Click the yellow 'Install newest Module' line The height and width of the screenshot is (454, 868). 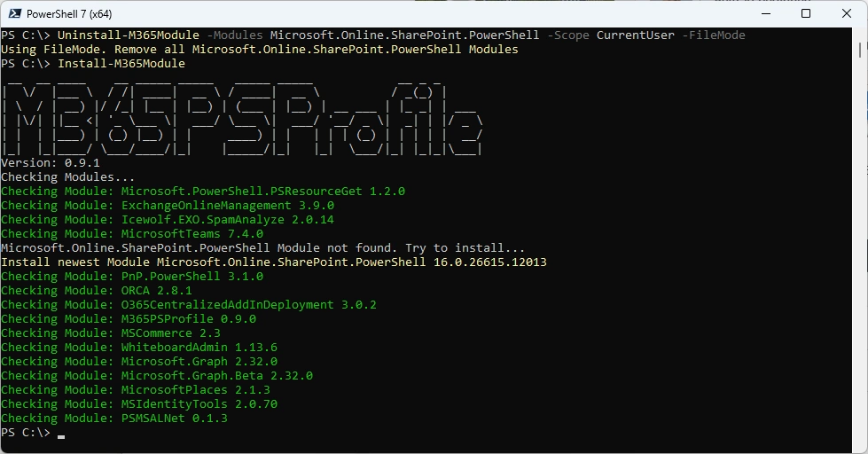coord(273,262)
